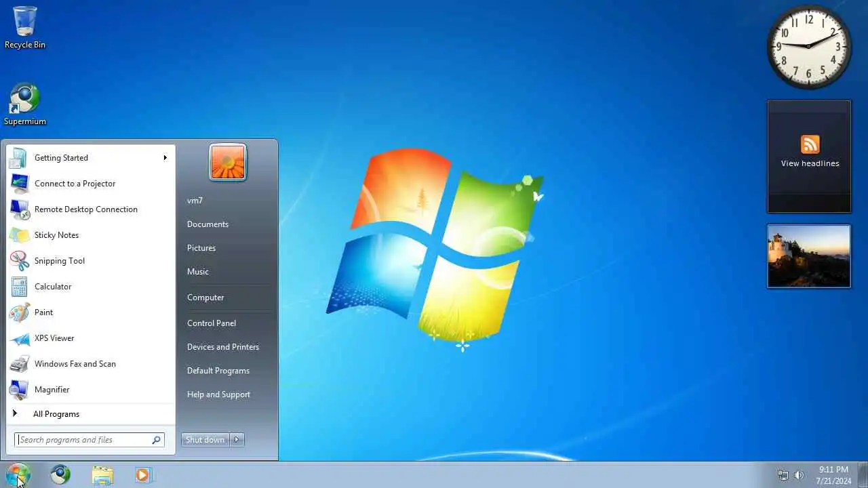This screenshot has width=868, height=488.
Task: Click the Magnifier icon
Action: pos(18,390)
